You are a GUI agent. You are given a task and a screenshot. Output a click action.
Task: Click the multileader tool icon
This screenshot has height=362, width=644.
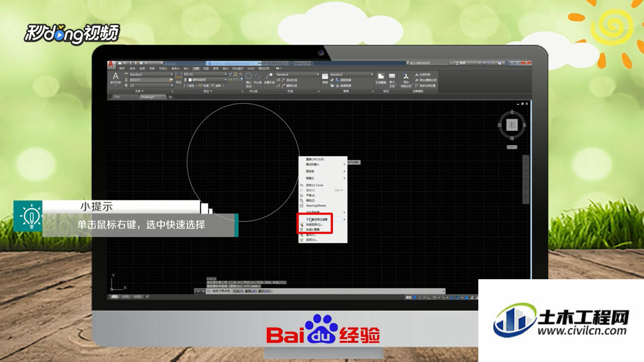click(x=269, y=76)
